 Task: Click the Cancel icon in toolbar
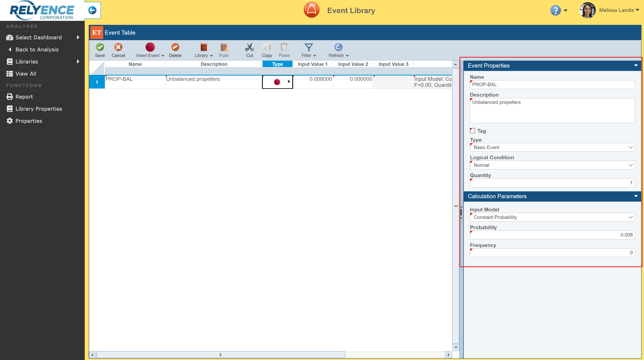118,47
